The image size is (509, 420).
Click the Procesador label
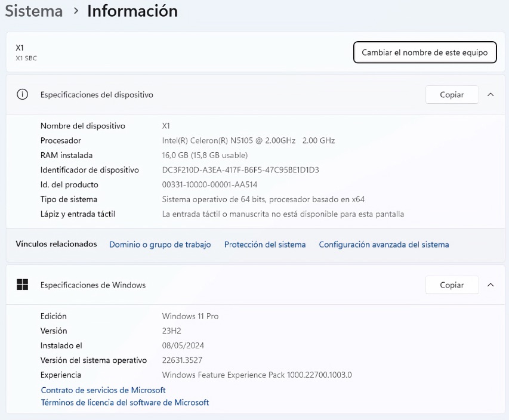click(61, 141)
